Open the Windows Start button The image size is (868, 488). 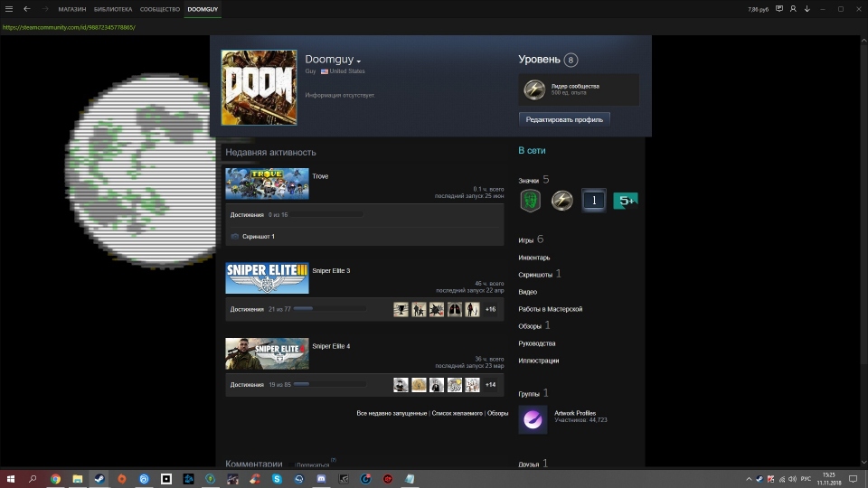(x=11, y=479)
